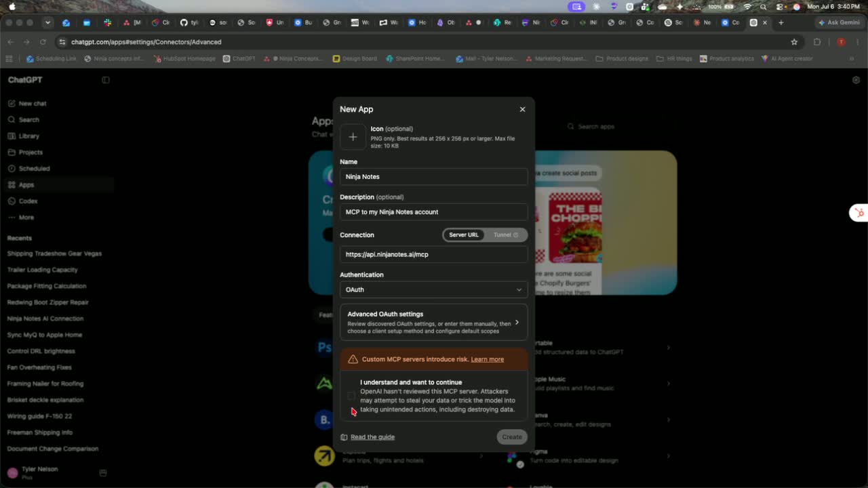Open Projects in the sidebar
This screenshot has height=488, width=868.
click(31, 152)
